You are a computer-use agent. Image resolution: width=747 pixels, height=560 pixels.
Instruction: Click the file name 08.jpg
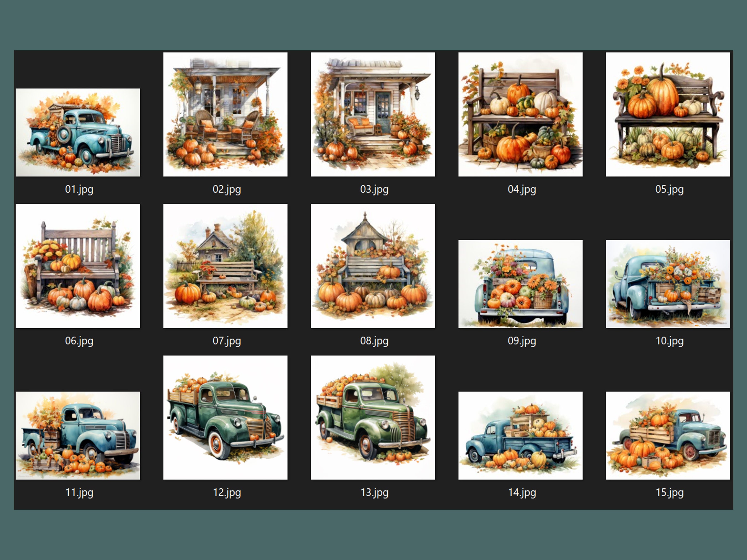click(375, 341)
